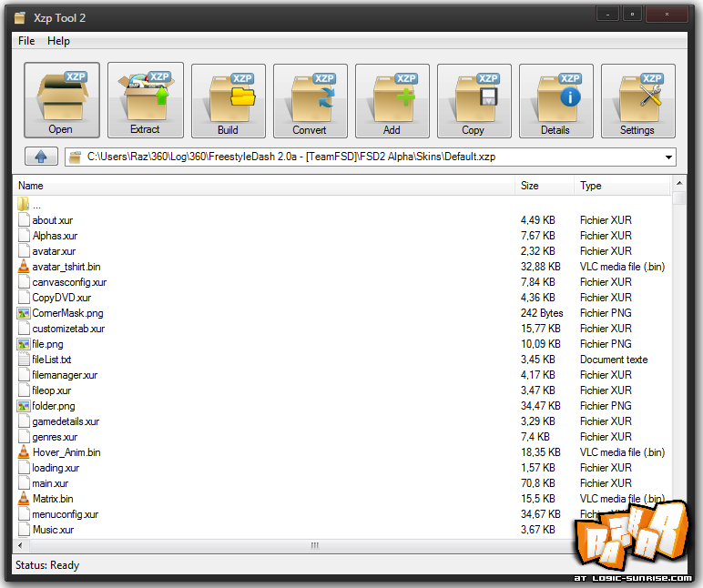Screen dimensions: 703x588
Task: Click horizontal scrollbar left arrow
Action: [20, 545]
